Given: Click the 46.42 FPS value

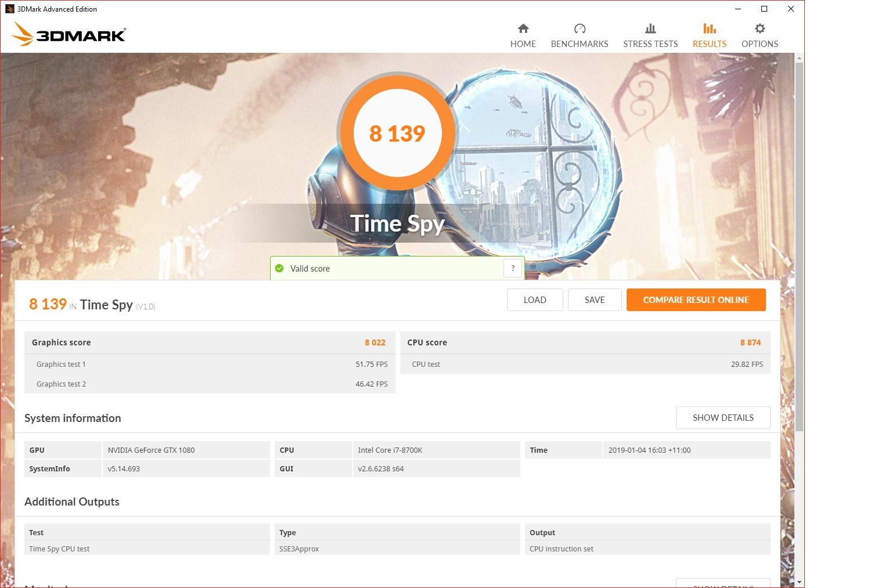Looking at the screenshot, I should click(x=372, y=384).
